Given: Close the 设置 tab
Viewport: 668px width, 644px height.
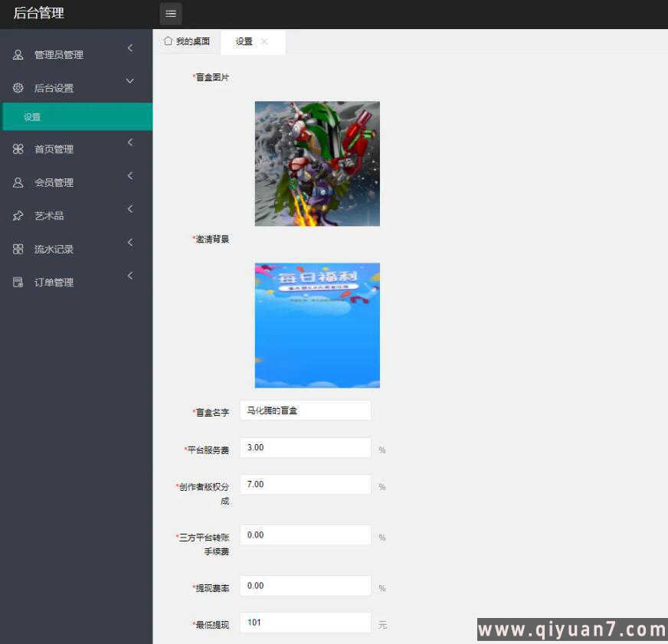Looking at the screenshot, I should pos(264,42).
